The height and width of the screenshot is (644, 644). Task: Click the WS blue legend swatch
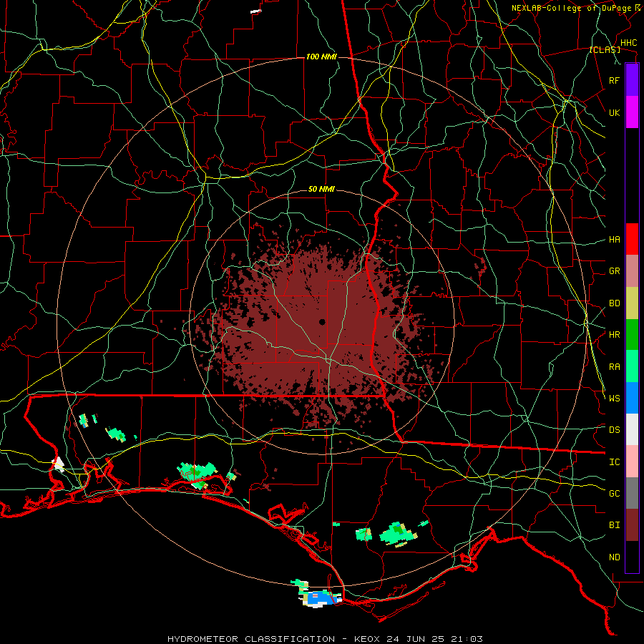click(632, 398)
